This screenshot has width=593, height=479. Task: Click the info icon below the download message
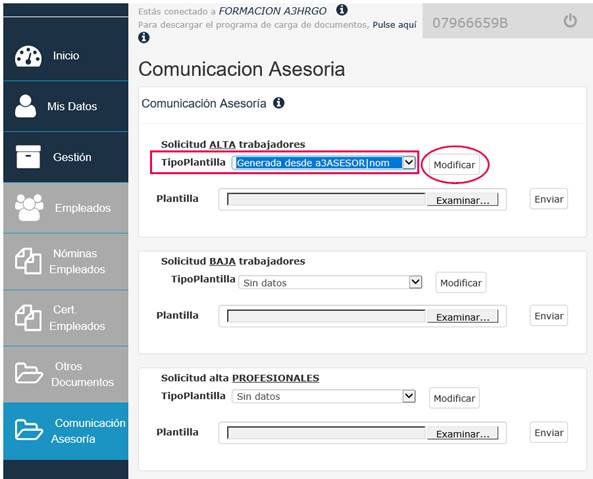pos(144,37)
